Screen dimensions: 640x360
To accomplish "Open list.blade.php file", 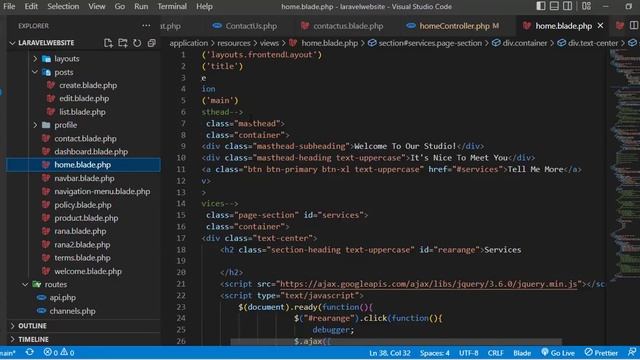I will (x=82, y=112).
